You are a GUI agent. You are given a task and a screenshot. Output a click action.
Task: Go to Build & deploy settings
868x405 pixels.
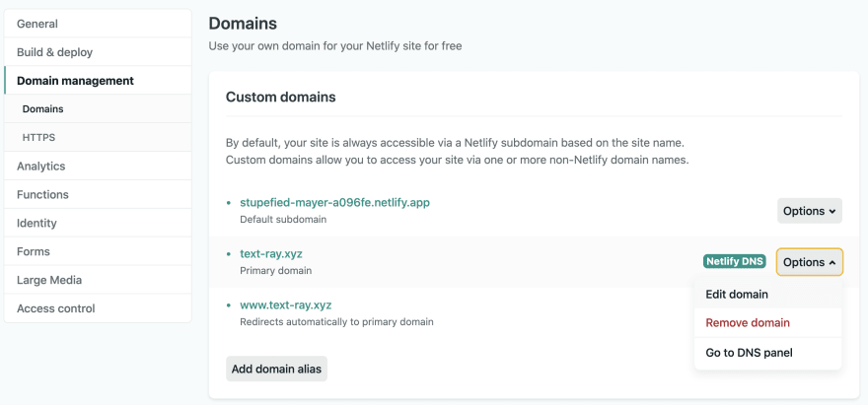[x=98, y=52]
